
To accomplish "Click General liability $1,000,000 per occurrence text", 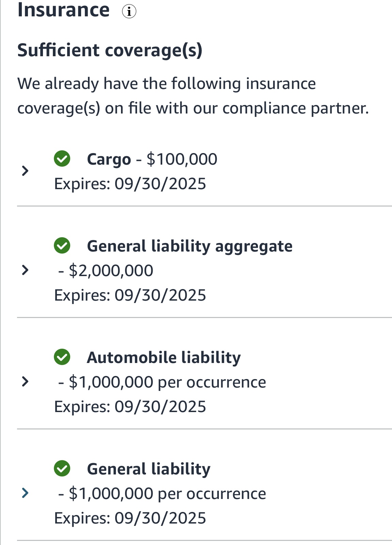I will click(167, 494).
